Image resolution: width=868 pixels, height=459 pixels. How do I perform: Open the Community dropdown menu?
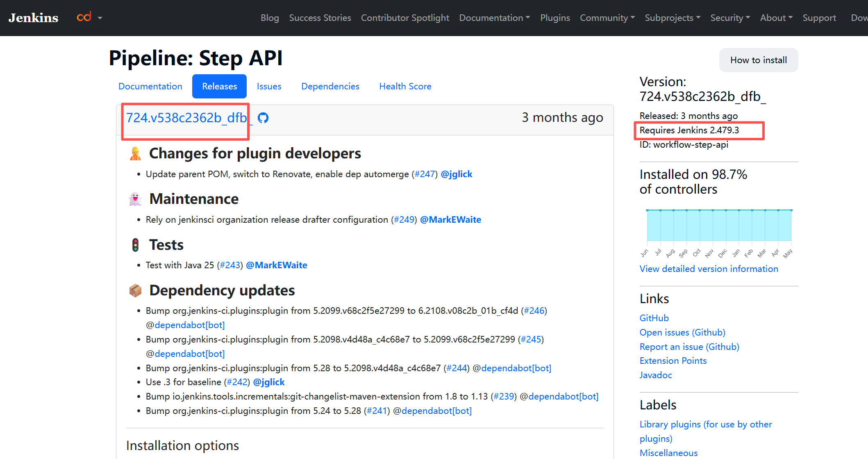click(607, 18)
